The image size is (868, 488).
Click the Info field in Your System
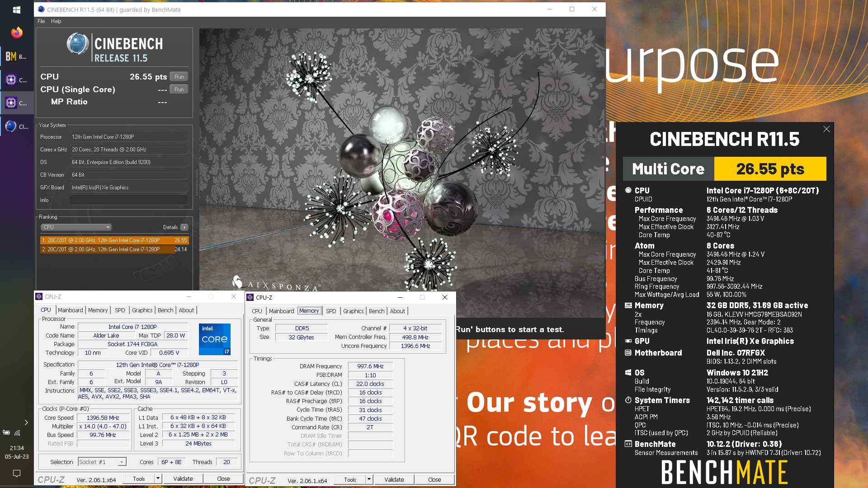(x=129, y=200)
